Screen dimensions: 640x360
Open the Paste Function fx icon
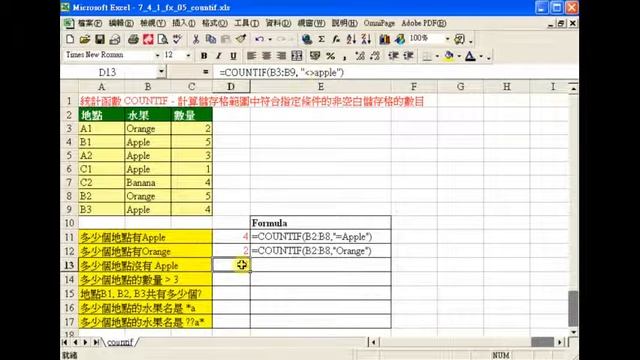click(x=336, y=39)
